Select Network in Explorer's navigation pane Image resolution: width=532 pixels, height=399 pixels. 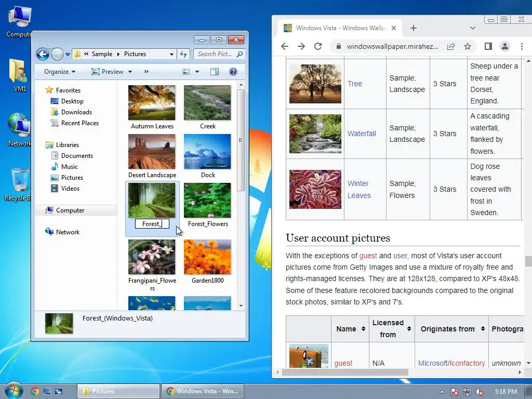pyautogui.click(x=62, y=232)
